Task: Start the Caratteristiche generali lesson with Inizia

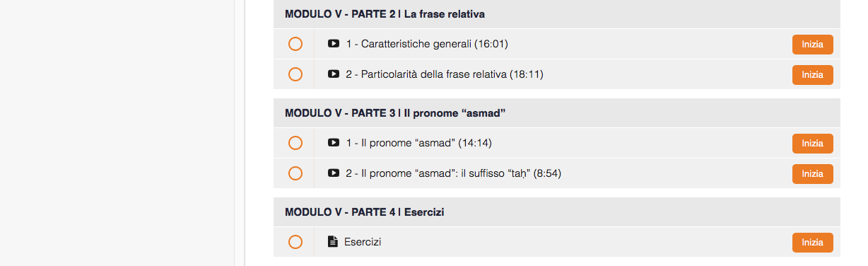Action: coord(812,45)
